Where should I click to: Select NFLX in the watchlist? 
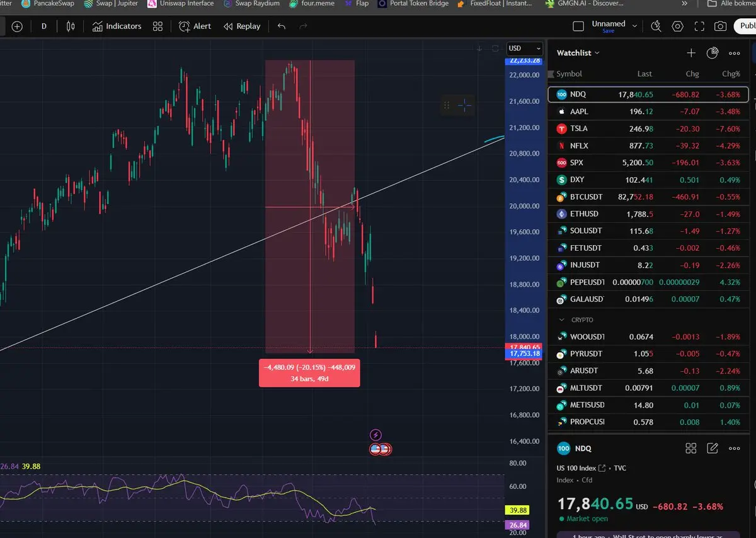point(648,146)
